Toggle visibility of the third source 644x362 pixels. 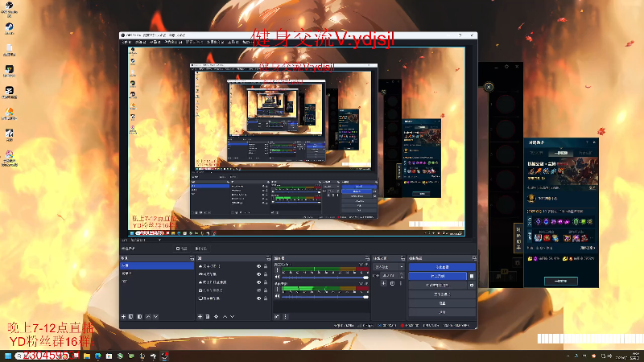tap(258, 282)
